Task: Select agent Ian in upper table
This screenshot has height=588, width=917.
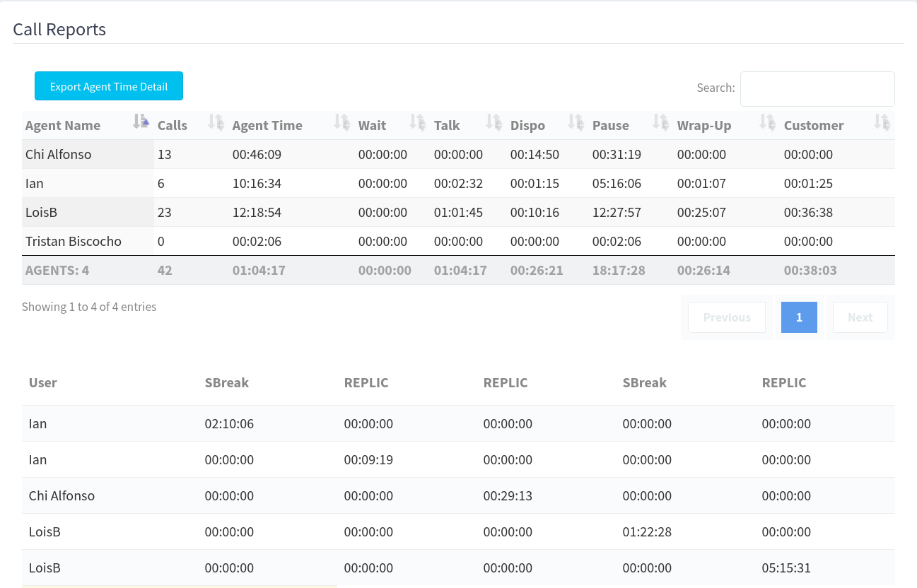Action: (35, 183)
